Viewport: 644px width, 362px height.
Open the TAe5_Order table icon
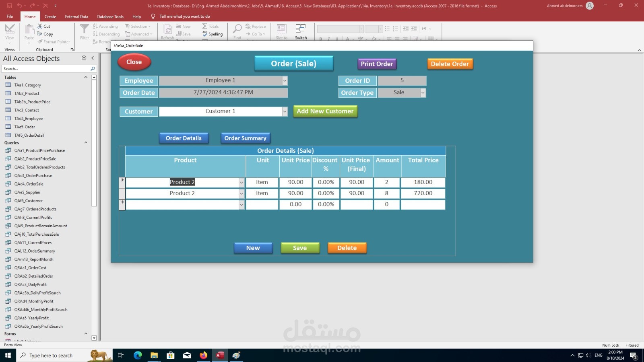click(8, 127)
